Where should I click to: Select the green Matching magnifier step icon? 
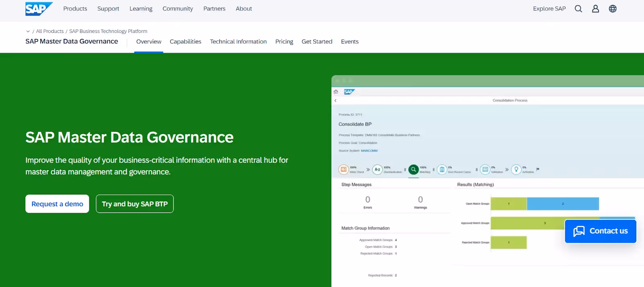pos(413,170)
